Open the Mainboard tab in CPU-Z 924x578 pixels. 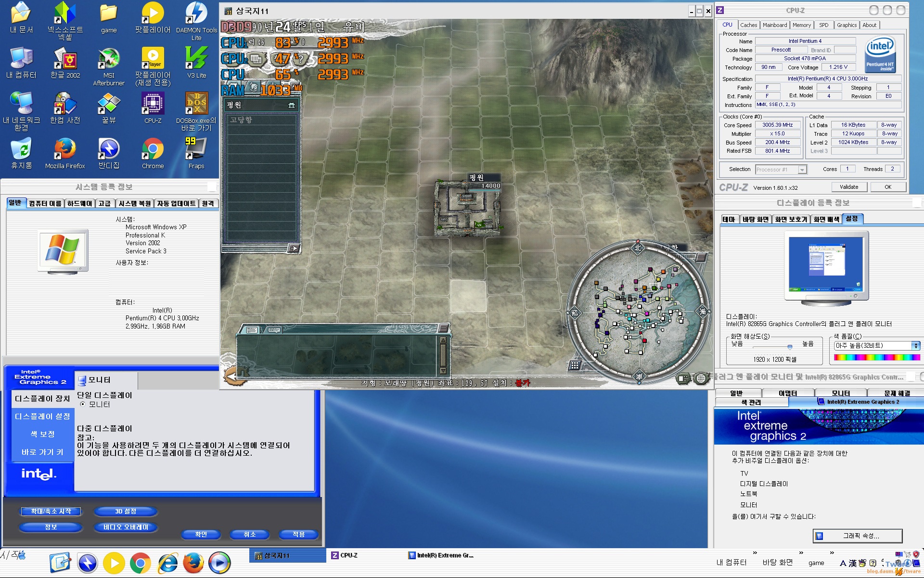point(774,25)
